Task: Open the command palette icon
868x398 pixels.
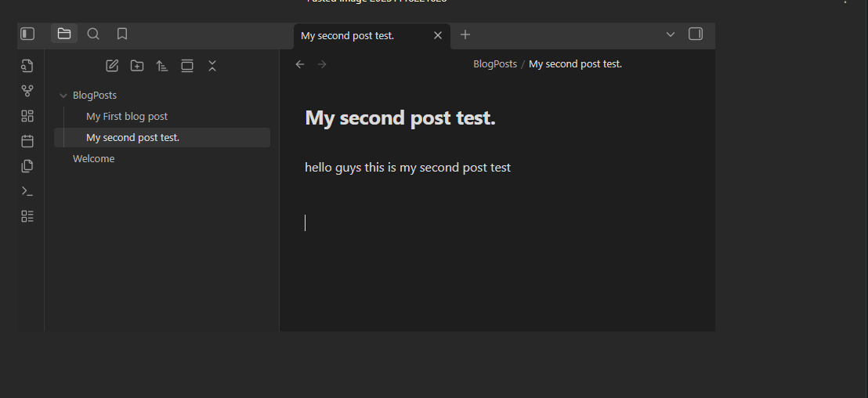Action: (27, 191)
